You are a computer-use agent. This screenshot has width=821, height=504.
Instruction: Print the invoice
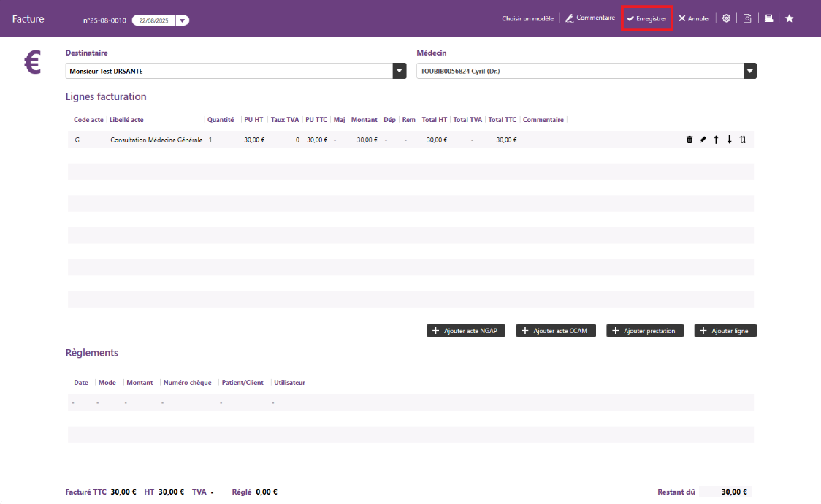click(768, 18)
